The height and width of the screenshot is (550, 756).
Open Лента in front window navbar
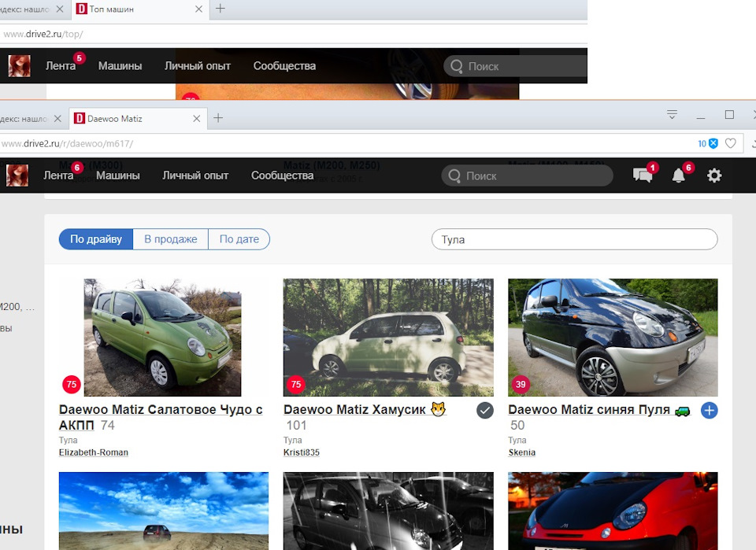coord(58,175)
